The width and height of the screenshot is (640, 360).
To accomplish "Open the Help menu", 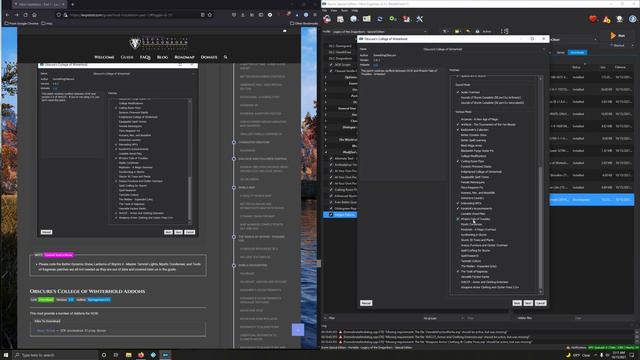I will [355, 10].
